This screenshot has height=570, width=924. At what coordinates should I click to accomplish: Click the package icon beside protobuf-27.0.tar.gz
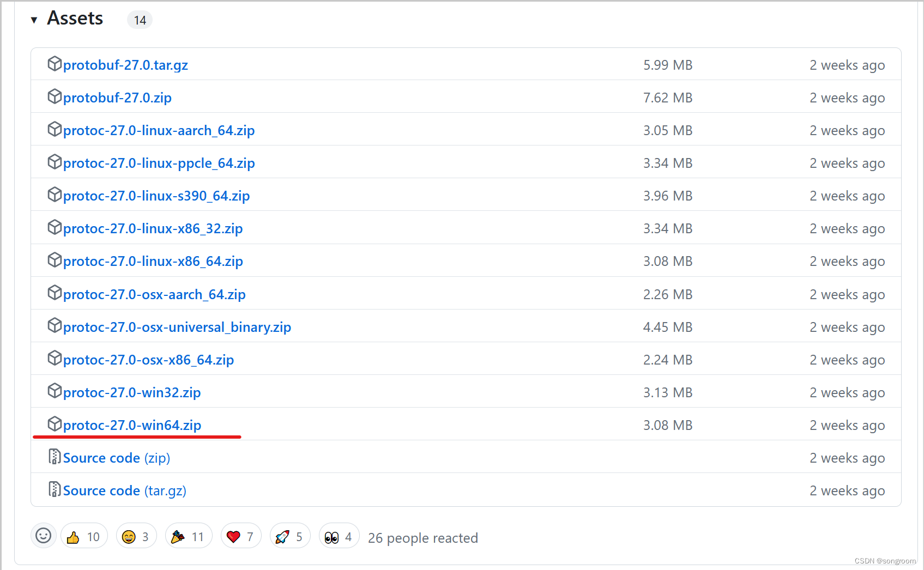tap(55, 64)
